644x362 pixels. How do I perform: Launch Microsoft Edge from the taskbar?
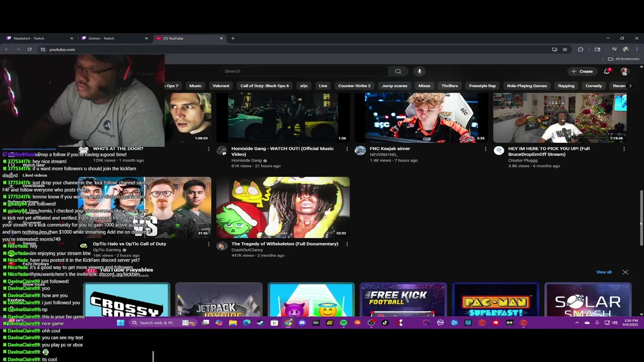tap(247, 323)
